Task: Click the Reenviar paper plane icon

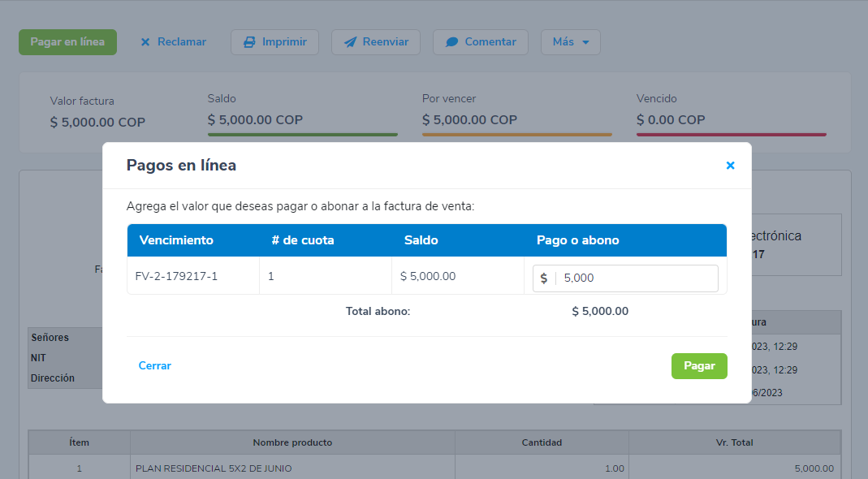Action: [351, 42]
